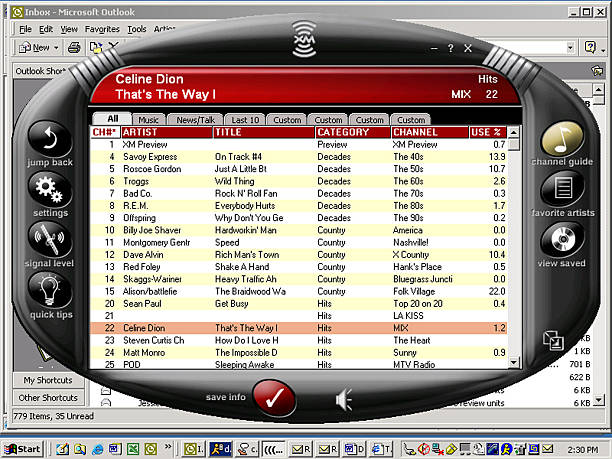
Task: Click Outlook message list scroll down arrow
Action: (598, 400)
